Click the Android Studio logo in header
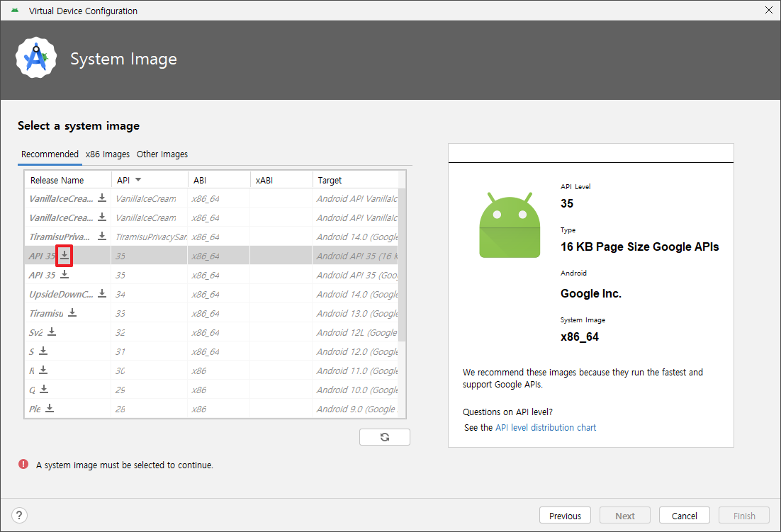 coord(36,57)
